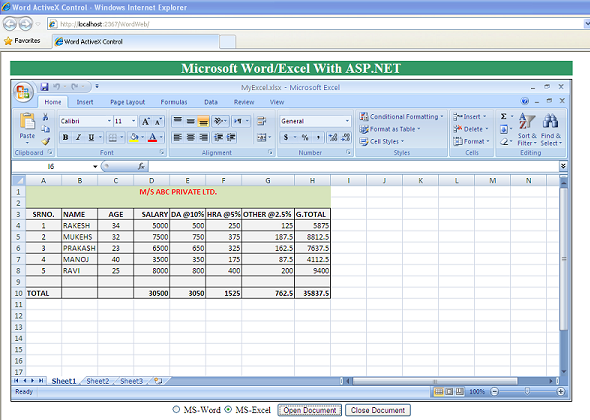This screenshot has height=420, width=590.
Task: Select the MS-Excel radio button
Action: [228, 409]
